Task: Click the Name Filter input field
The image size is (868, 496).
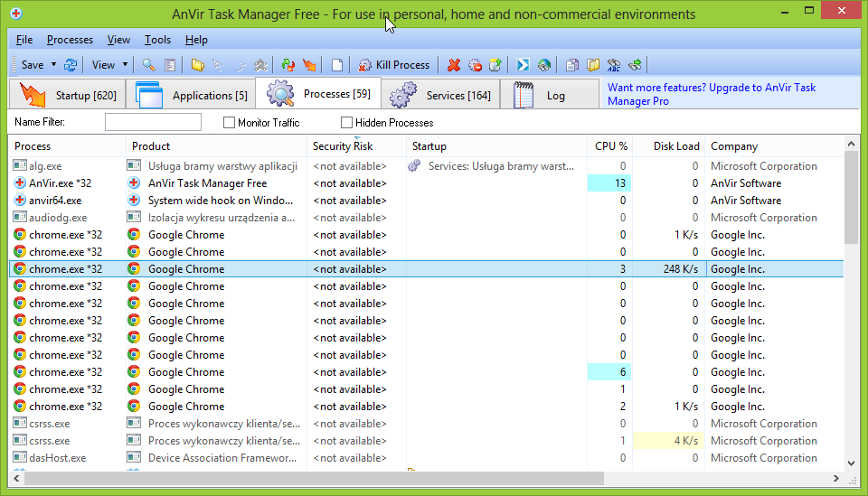Action: pyautogui.click(x=153, y=122)
